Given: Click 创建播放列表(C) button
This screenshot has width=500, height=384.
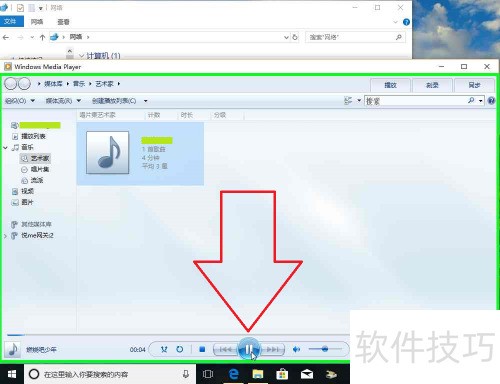Looking at the screenshot, I should coord(114,101).
